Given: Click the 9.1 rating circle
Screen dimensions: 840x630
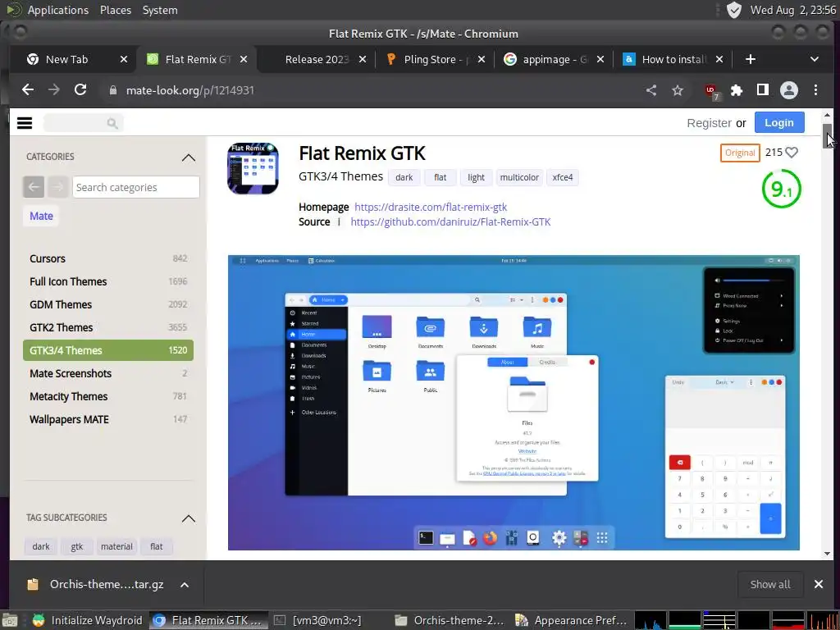Looking at the screenshot, I should (781, 189).
